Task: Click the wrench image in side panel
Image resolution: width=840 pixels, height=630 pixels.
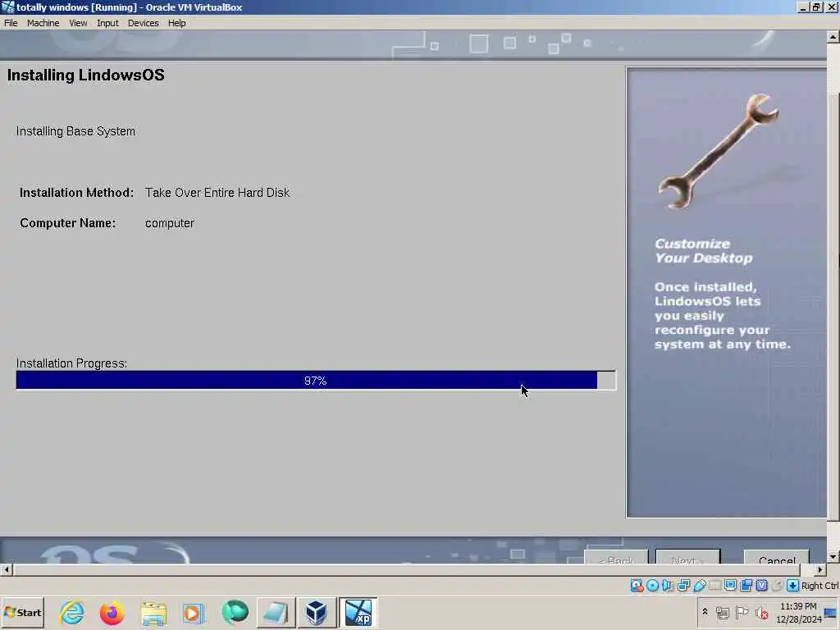Action: [x=719, y=151]
